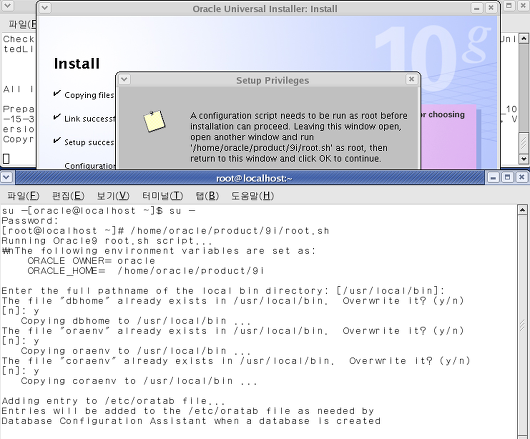Click 'Enter the full pathname' prompt line
530x439 pixels.
223,291
